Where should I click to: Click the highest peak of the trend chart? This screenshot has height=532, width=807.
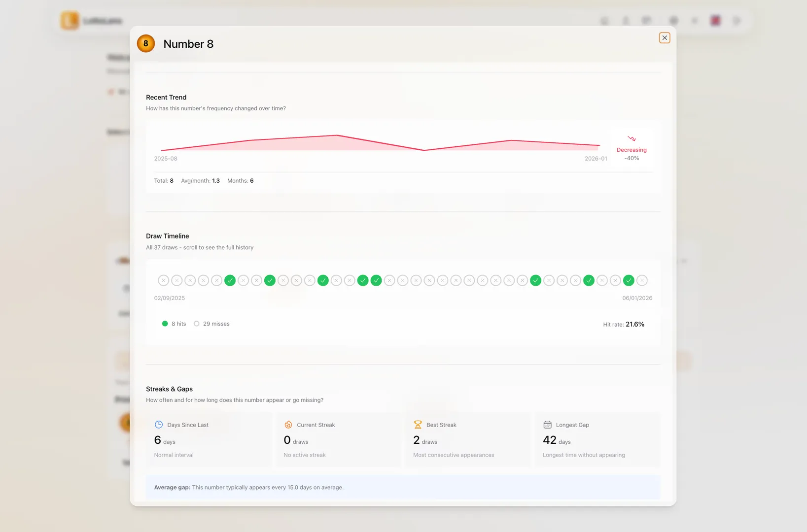337,135
